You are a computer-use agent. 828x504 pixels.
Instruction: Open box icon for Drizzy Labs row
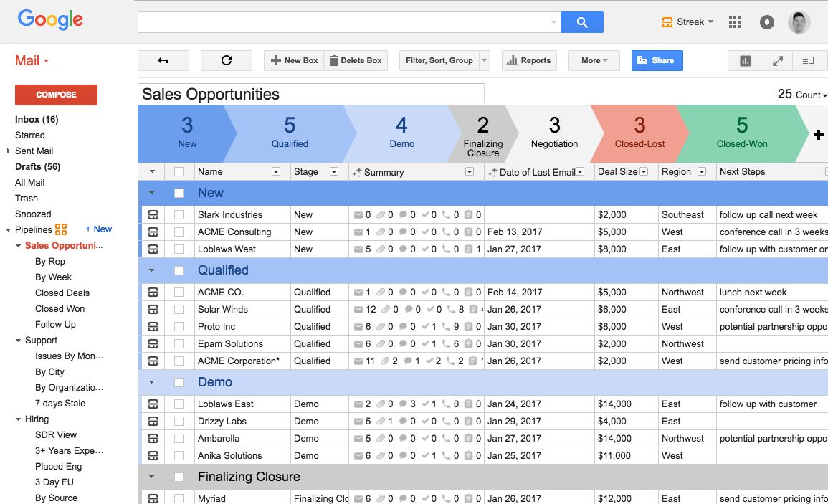click(x=153, y=421)
